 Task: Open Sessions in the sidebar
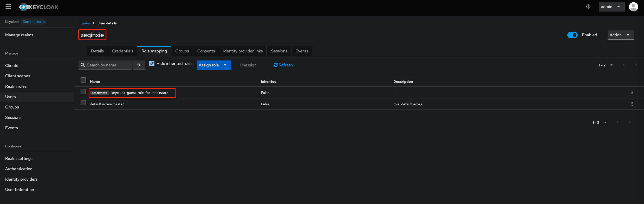point(13,117)
